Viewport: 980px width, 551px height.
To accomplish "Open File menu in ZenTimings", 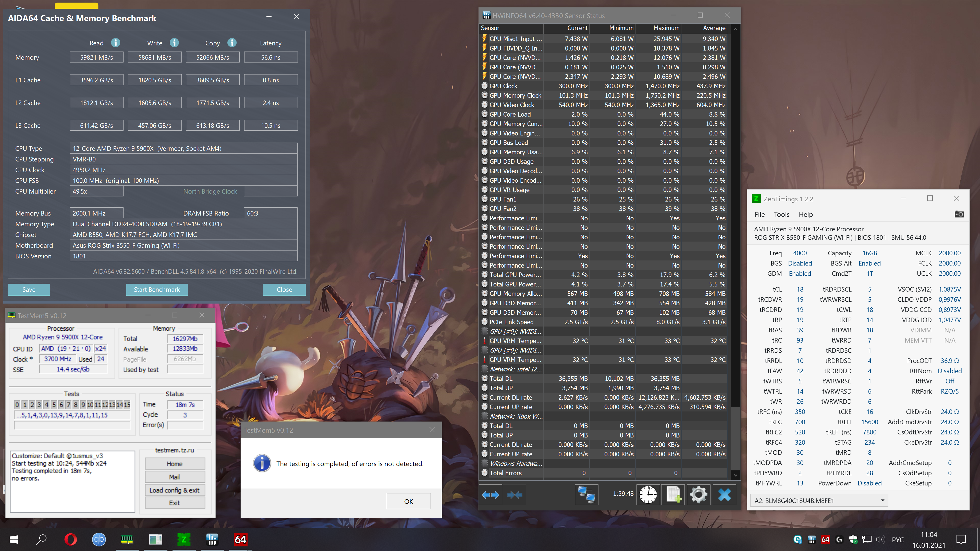I will 759,215.
